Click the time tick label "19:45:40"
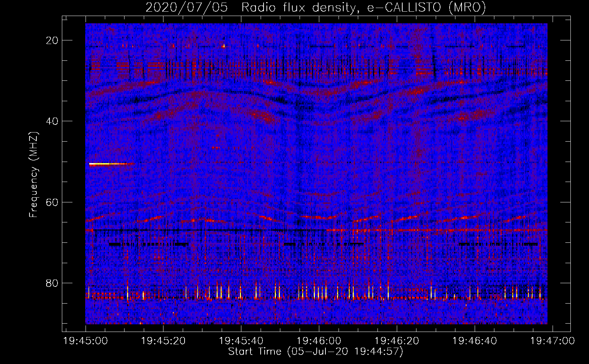 [x=241, y=341]
